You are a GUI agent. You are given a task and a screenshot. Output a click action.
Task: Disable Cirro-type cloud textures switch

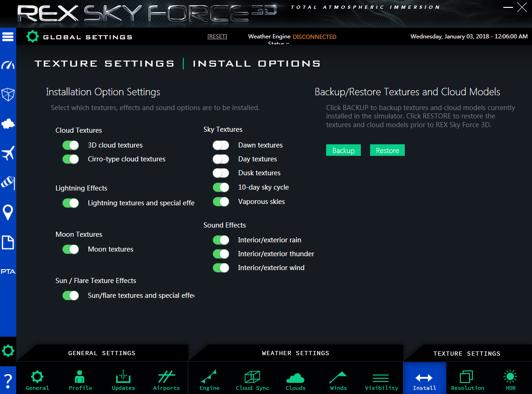coord(71,159)
